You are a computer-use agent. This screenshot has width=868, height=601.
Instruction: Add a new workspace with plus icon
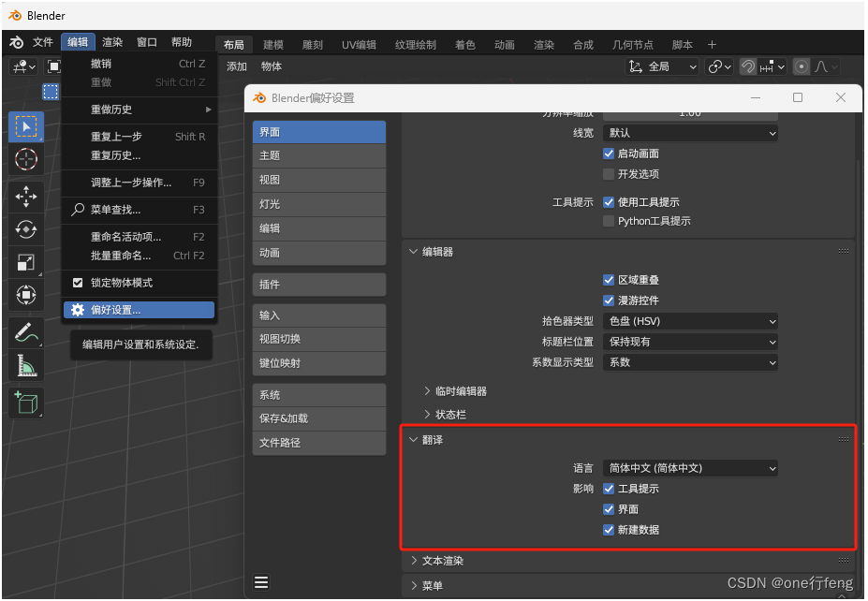(712, 44)
